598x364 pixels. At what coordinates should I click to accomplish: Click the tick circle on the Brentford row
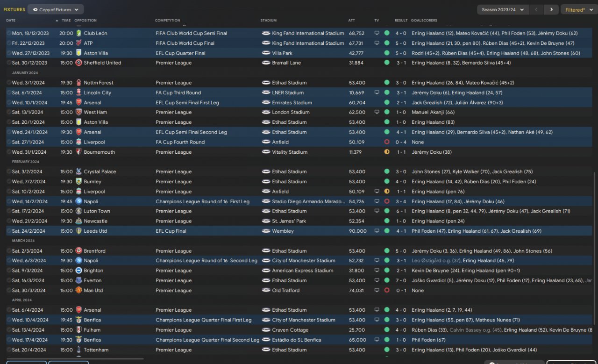[x=8, y=251]
